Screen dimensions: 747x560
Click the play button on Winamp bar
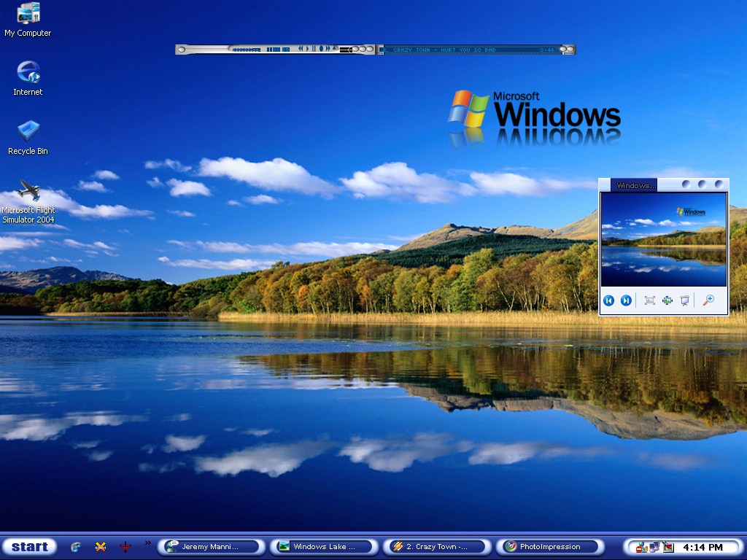[x=308, y=49]
